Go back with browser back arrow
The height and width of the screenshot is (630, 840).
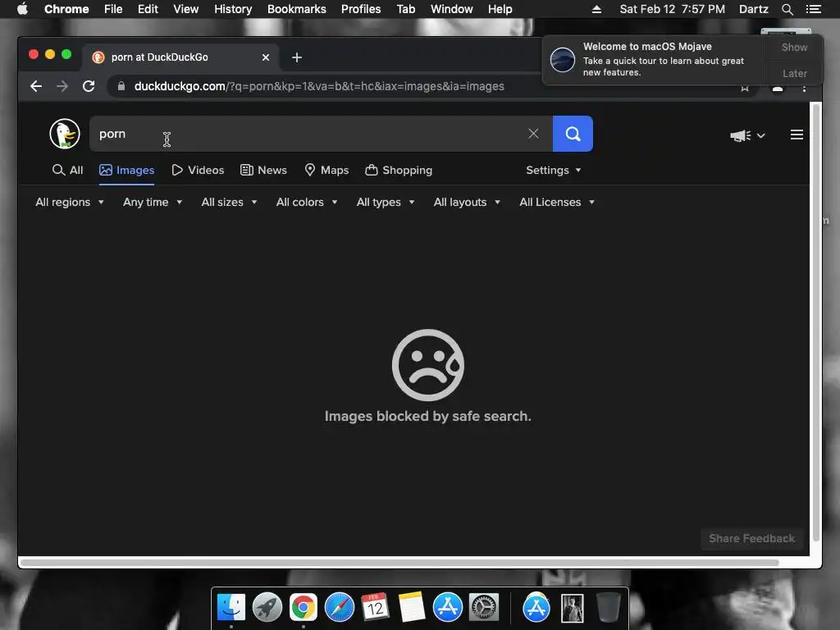pos(36,86)
